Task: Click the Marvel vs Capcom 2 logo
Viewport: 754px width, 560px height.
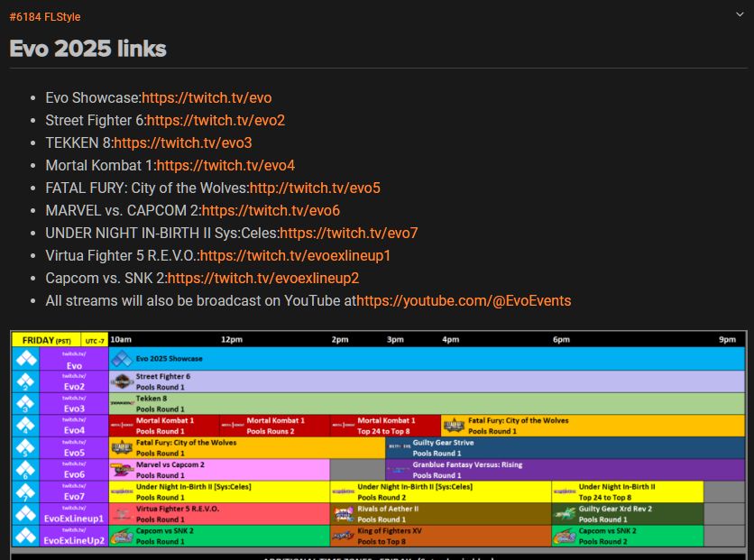Action: click(x=122, y=470)
